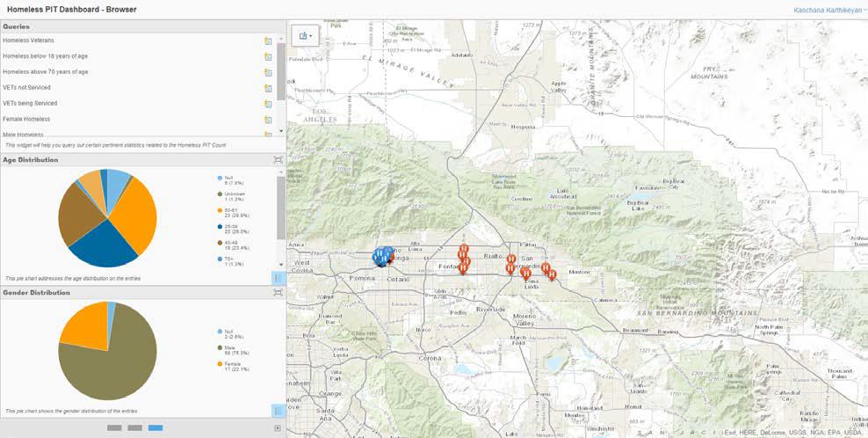Maximize the Age Distribution widget
Screen dimensions: 868x438
(x=278, y=160)
